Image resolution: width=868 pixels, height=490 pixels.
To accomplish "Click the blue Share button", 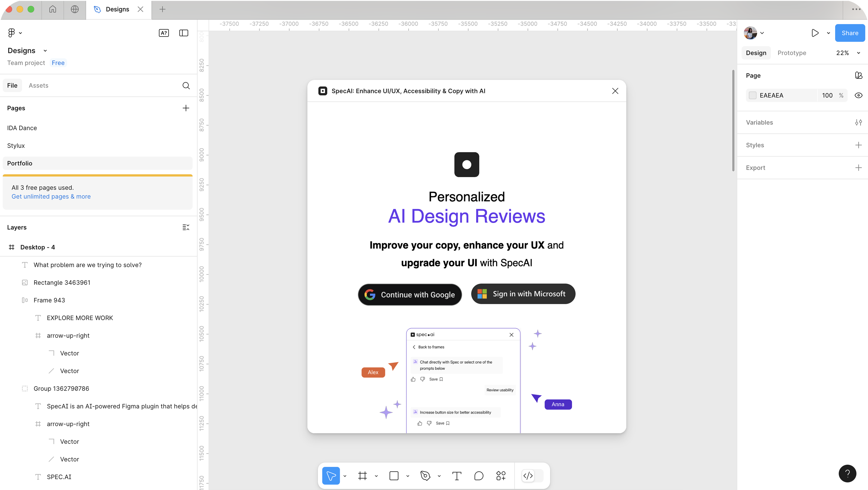I will click(x=850, y=33).
